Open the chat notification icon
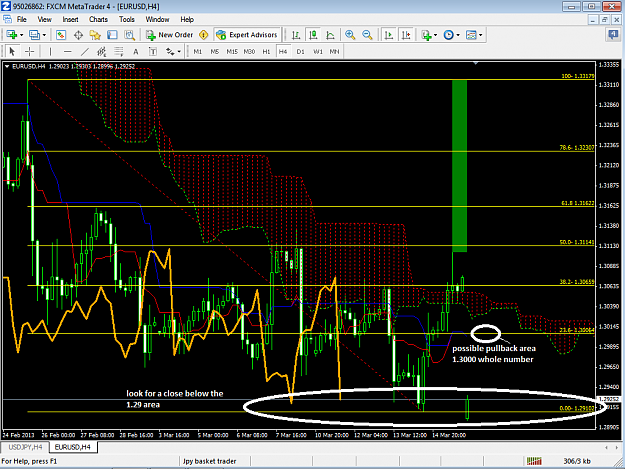The image size is (625, 469). click(x=613, y=35)
